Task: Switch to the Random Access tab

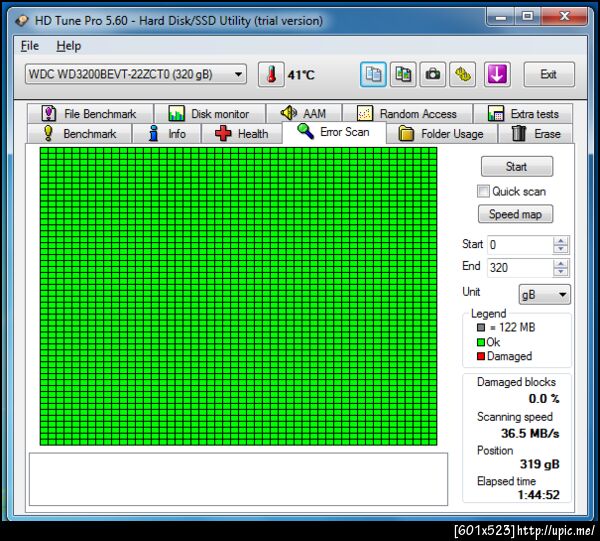Action: (408, 114)
